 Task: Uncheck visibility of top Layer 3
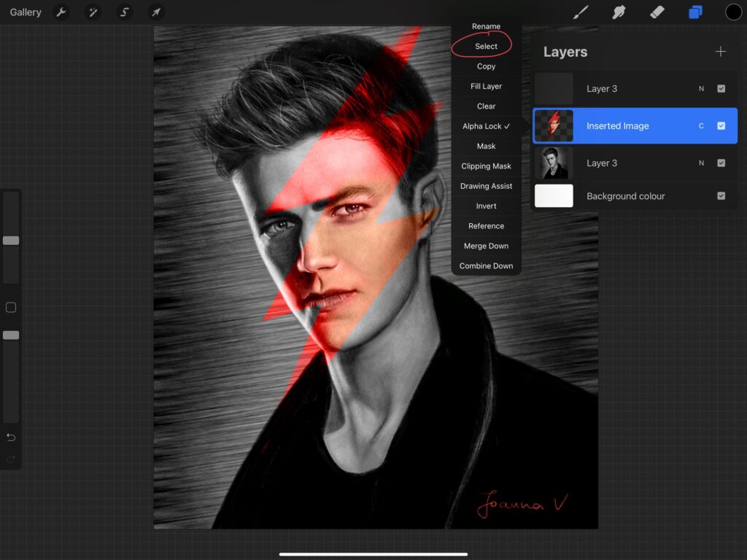click(721, 89)
